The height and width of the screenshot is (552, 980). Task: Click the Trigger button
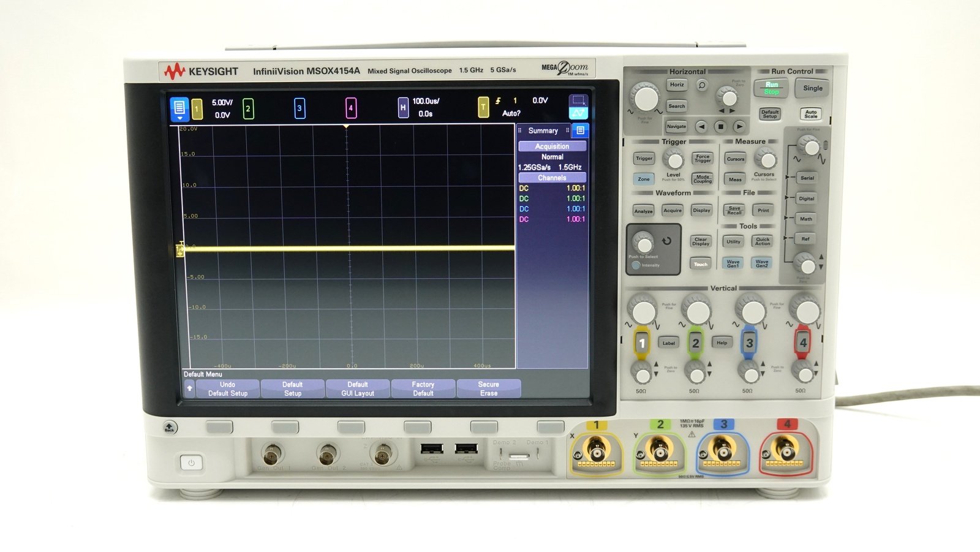point(644,159)
